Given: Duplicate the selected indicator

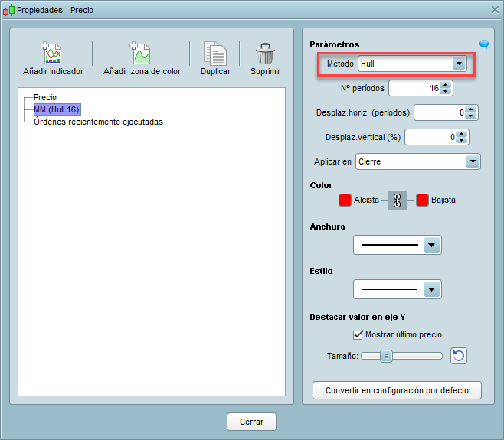Looking at the screenshot, I should [x=215, y=54].
